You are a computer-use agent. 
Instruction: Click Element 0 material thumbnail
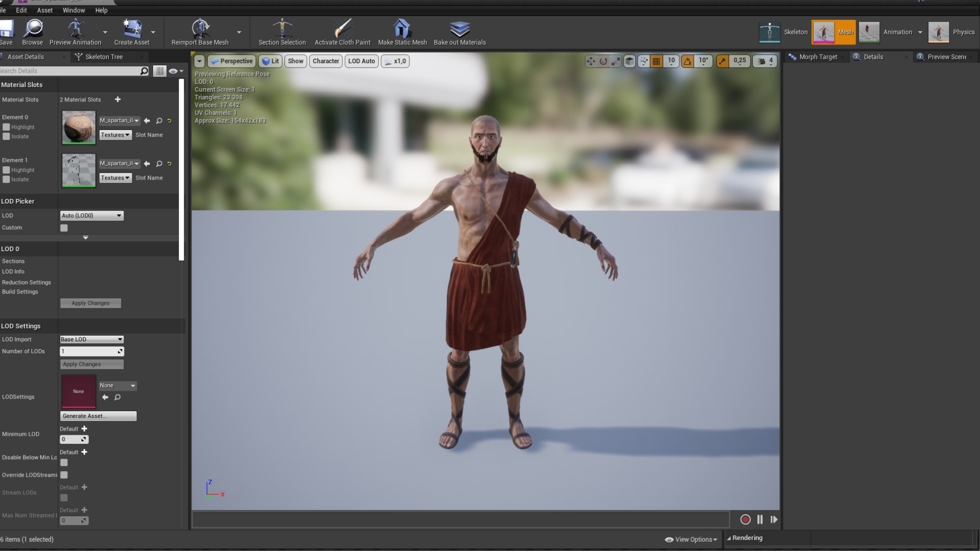pyautogui.click(x=79, y=128)
